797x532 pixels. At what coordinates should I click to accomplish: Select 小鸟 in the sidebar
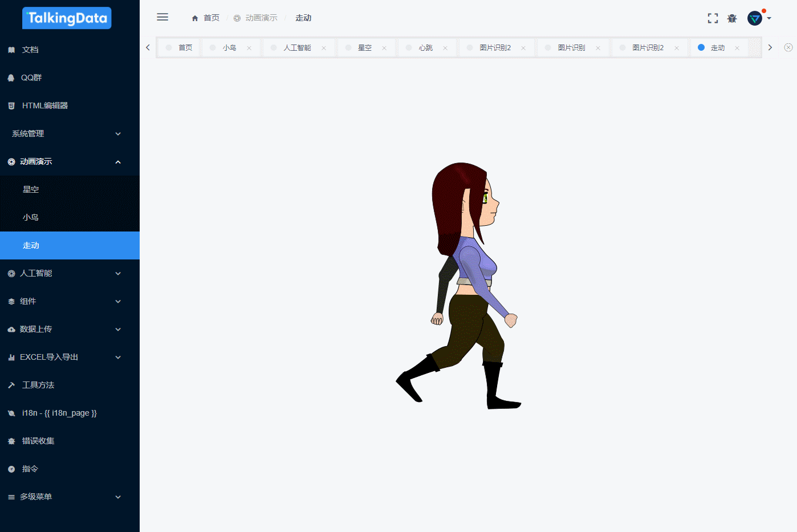pyautogui.click(x=31, y=217)
